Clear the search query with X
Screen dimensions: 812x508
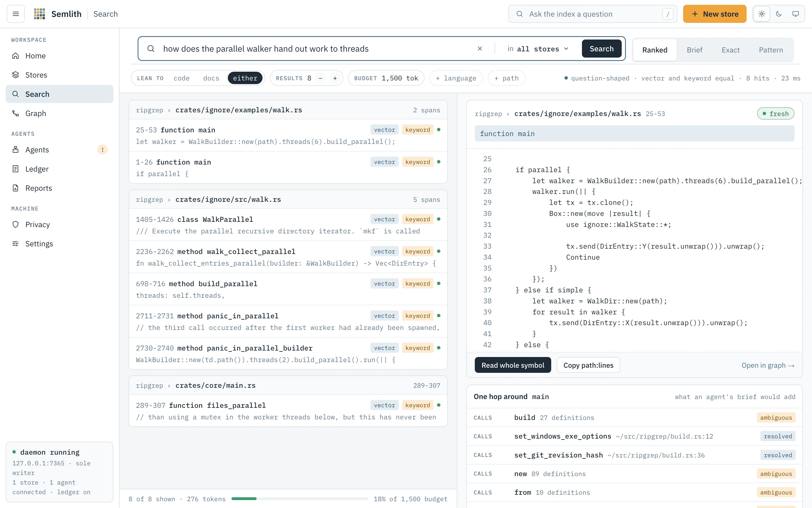click(x=480, y=49)
